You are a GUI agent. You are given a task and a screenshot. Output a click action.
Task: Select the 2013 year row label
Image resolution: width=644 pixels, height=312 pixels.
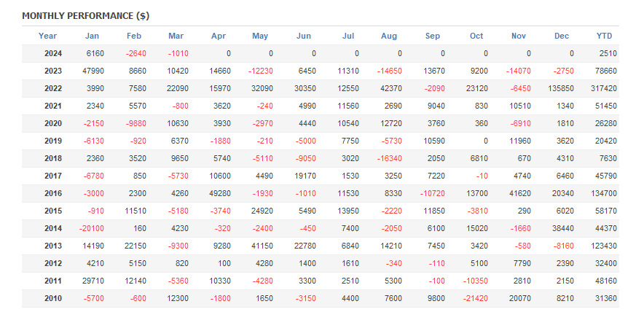pyautogui.click(x=53, y=246)
